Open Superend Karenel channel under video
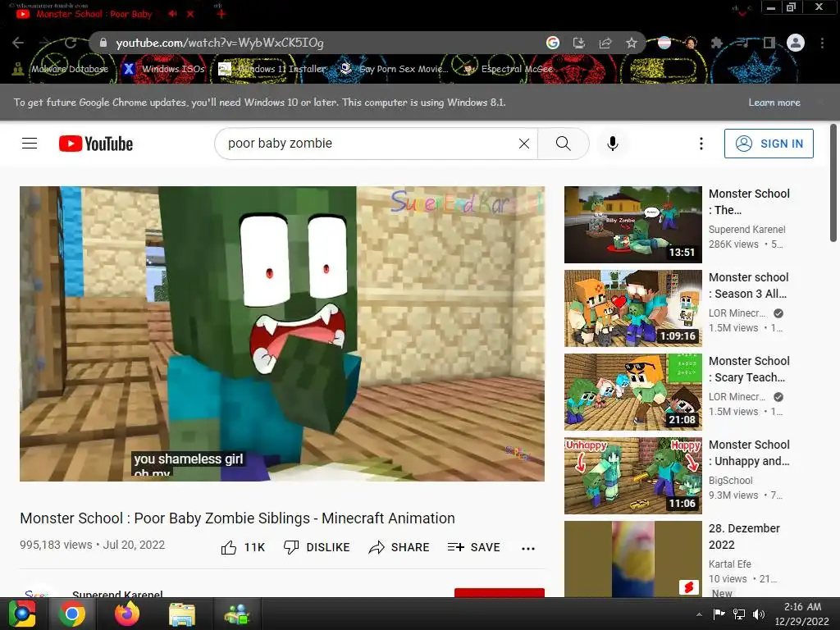The width and height of the screenshot is (840, 630). click(117, 594)
